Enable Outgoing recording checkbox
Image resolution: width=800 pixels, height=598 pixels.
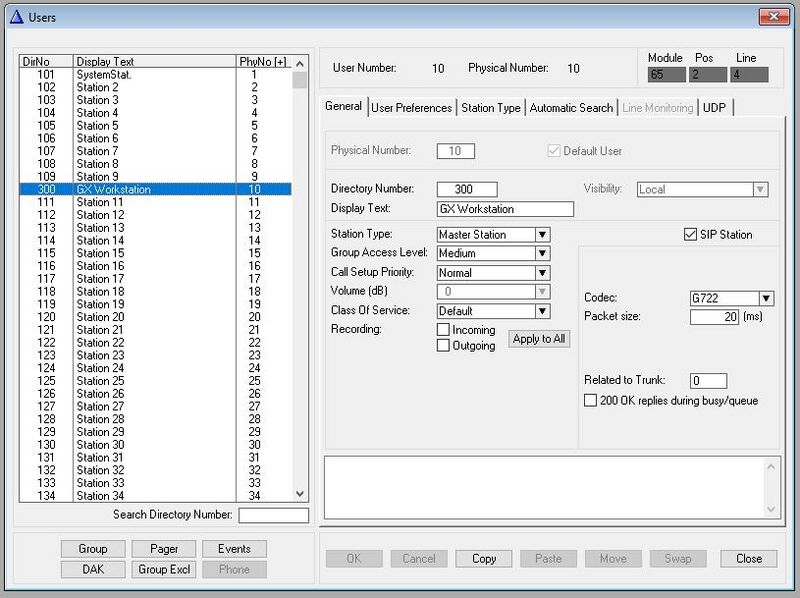point(443,346)
